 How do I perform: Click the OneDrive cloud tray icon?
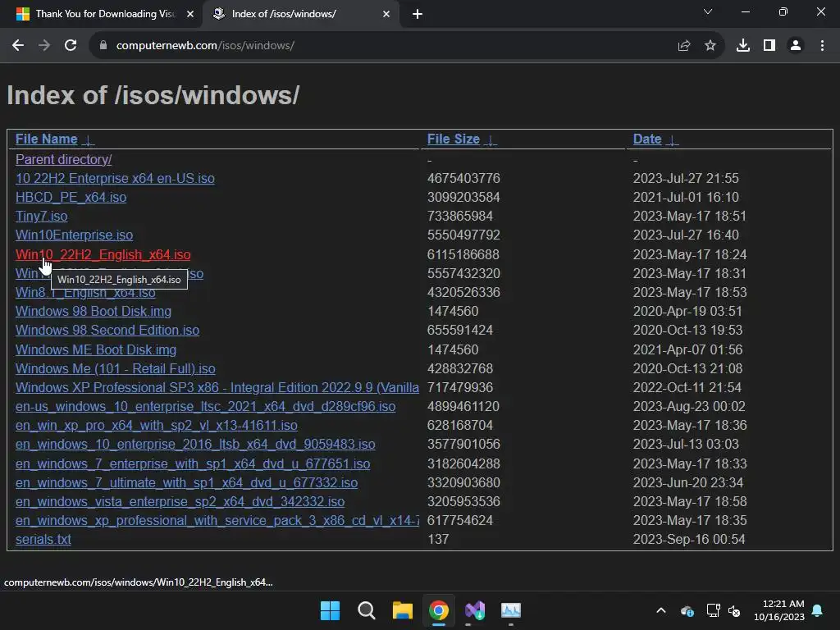click(687, 610)
